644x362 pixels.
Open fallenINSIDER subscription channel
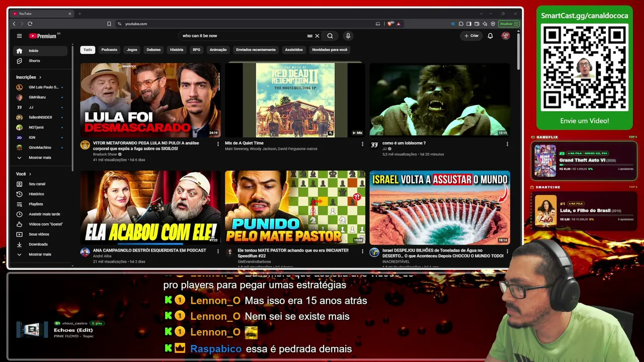[40, 117]
